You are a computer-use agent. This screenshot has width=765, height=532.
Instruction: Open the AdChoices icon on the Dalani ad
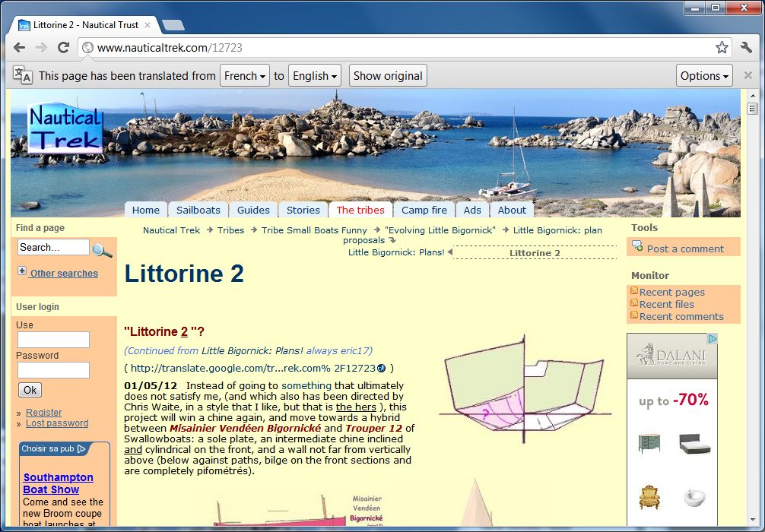pos(711,339)
